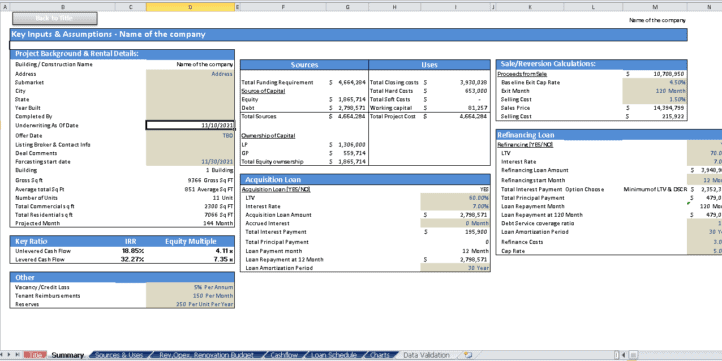Click the Total Interest Payment 195,900 value
This screenshot has width=722, height=361.
point(476,232)
